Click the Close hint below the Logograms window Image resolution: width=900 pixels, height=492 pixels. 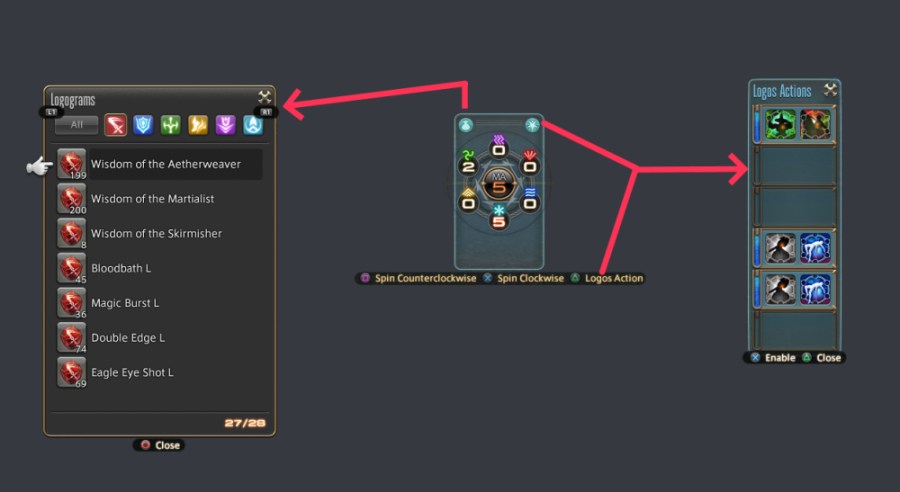click(160, 445)
